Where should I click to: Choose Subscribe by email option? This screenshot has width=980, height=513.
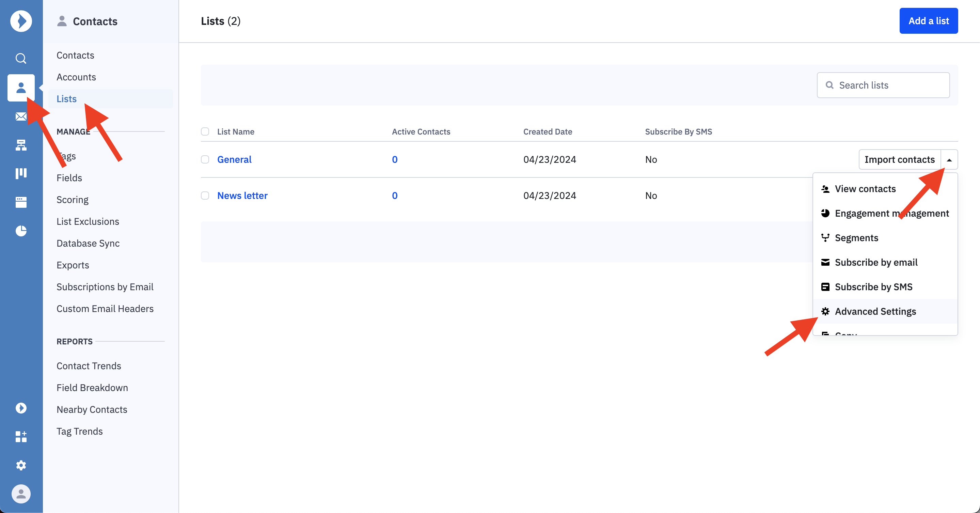[x=885, y=262]
